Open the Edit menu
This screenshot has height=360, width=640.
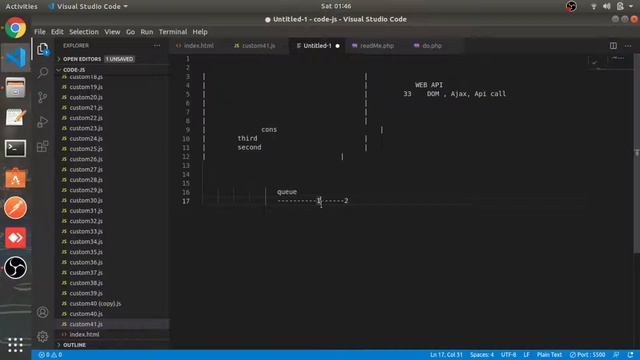[x=57, y=32]
